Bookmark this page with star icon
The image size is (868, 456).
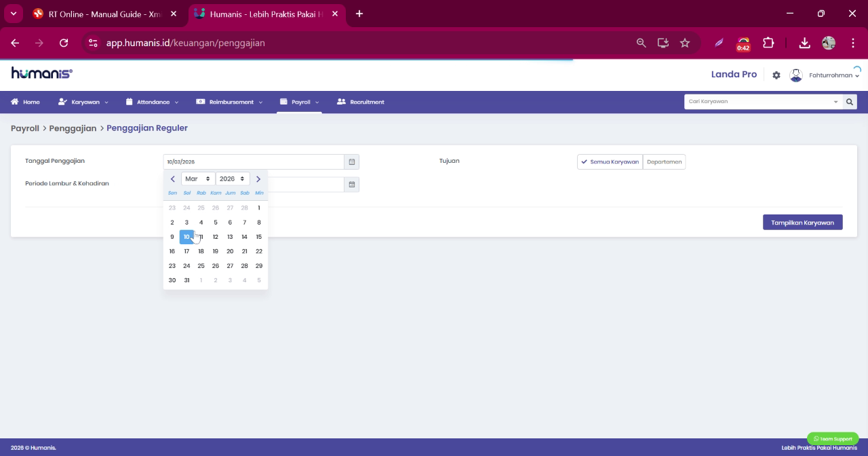685,43
